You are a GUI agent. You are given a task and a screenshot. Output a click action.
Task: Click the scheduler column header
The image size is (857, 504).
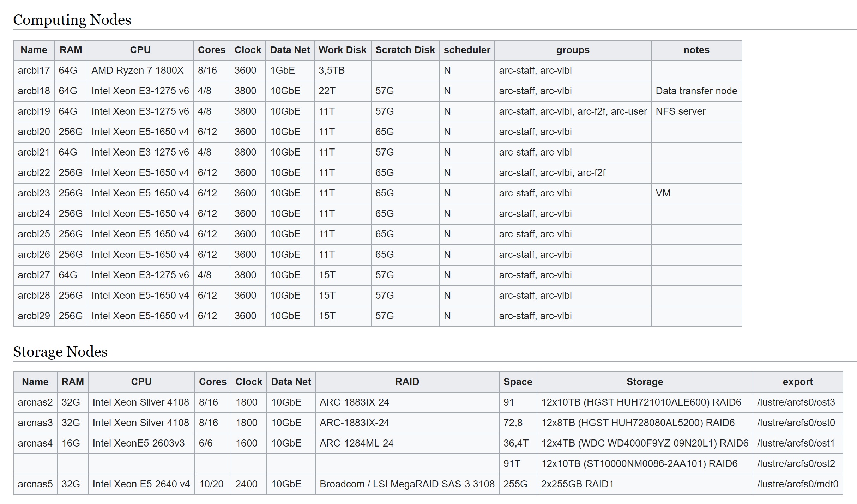(x=467, y=50)
